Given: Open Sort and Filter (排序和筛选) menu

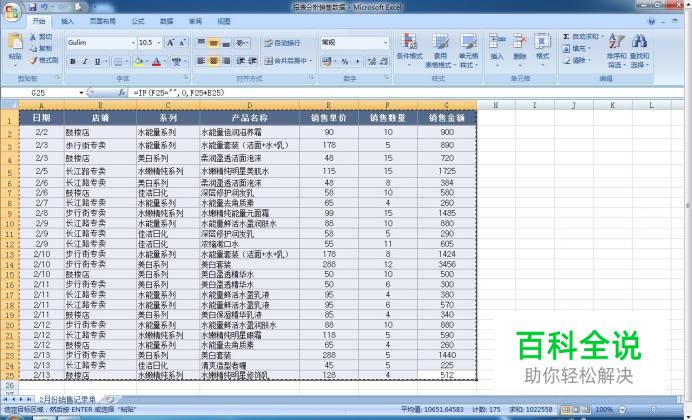Looking at the screenshot, I should pos(616,51).
